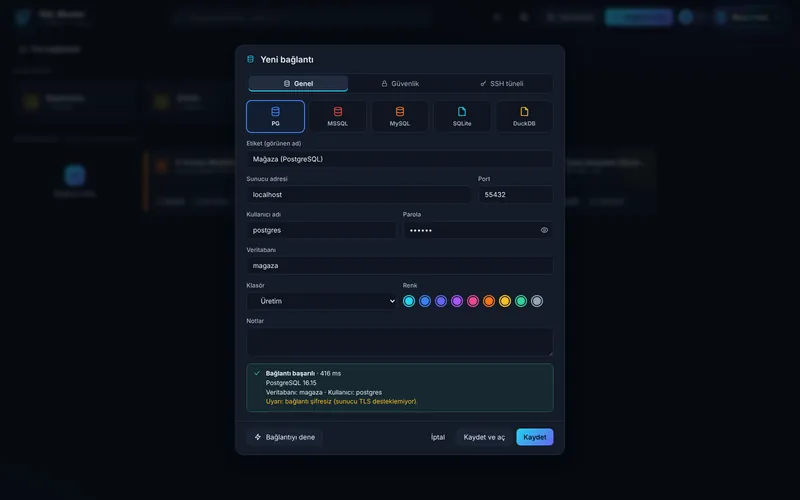The height and width of the screenshot is (500, 800).
Task: Cancel with the İptal button
Action: tap(438, 437)
